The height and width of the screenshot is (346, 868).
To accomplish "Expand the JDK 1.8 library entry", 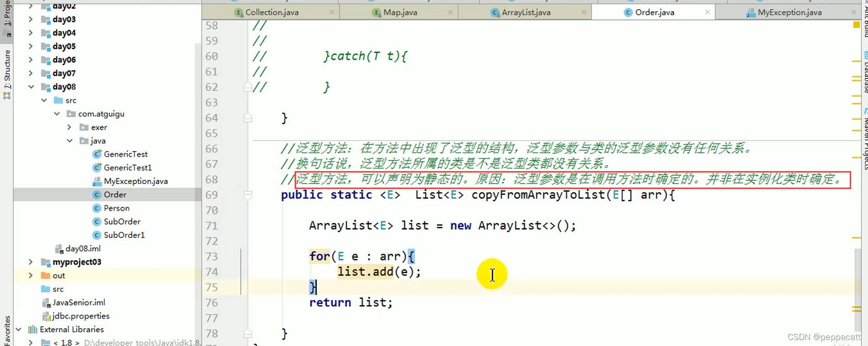I will [x=31, y=342].
